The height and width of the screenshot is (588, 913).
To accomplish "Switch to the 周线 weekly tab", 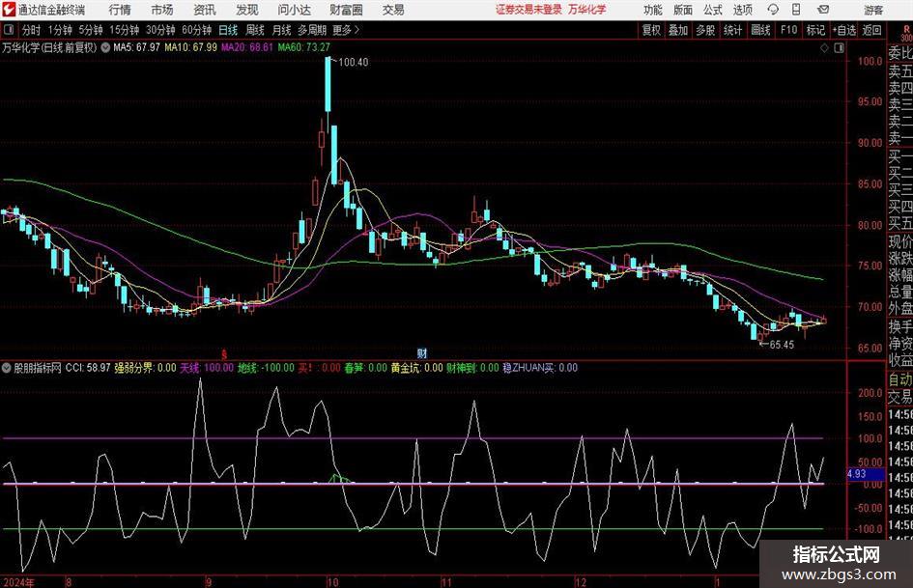I will pos(255,30).
